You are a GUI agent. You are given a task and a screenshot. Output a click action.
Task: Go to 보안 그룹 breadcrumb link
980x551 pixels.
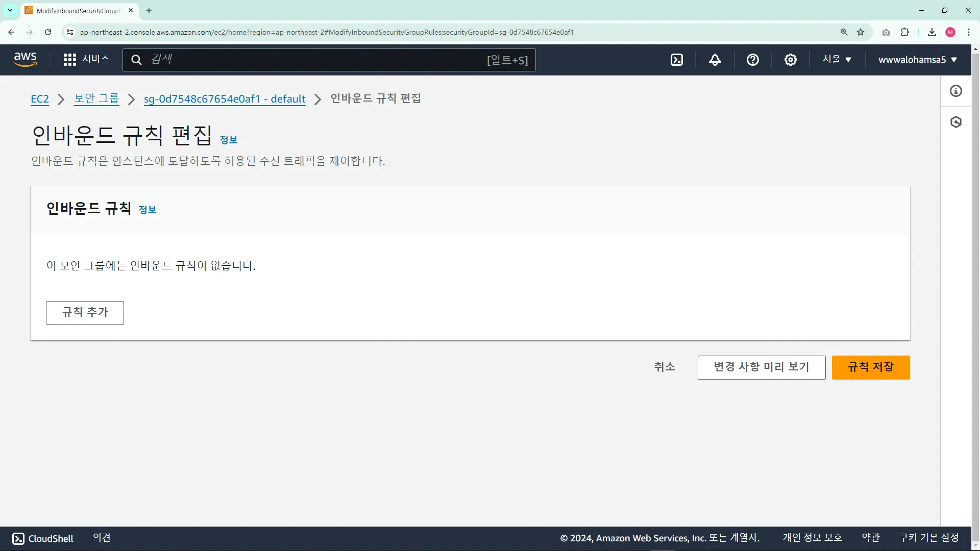(x=96, y=98)
